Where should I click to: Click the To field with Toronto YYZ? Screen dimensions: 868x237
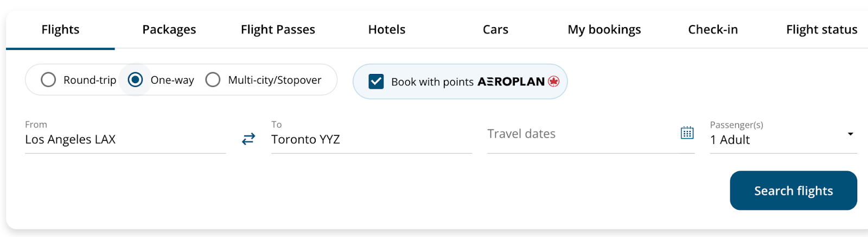pyautogui.click(x=371, y=139)
